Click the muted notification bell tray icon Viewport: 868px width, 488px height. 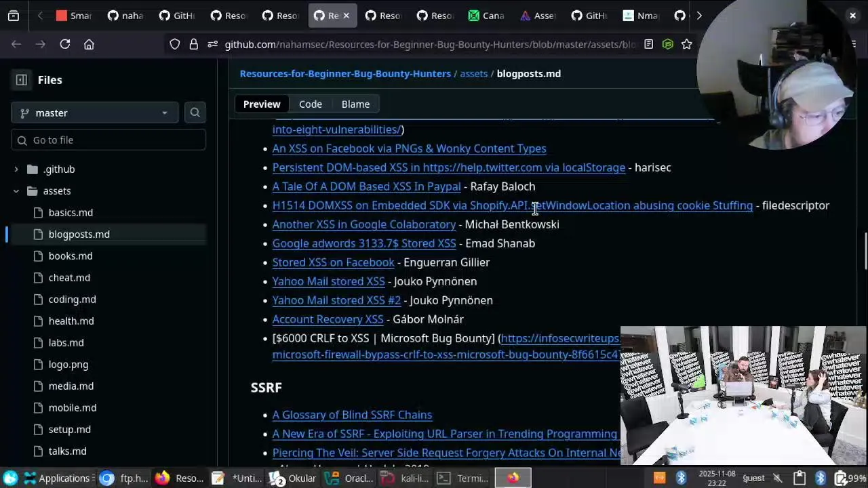pyautogui.click(x=778, y=479)
